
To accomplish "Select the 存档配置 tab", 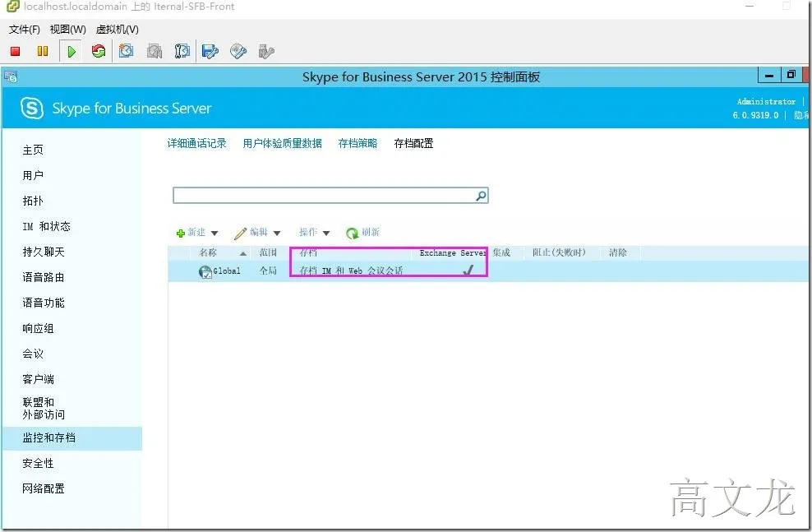I will pyautogui.click(x=413, y=144).
